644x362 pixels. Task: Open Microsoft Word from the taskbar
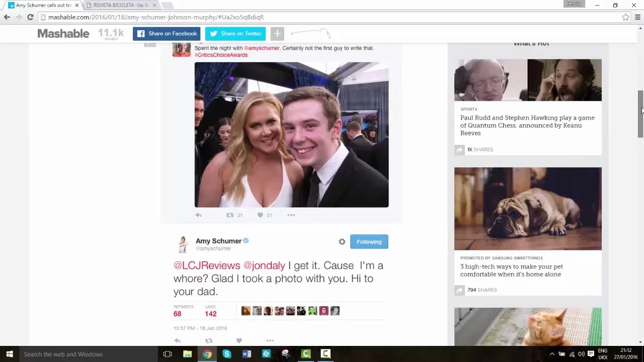(247, 354)
